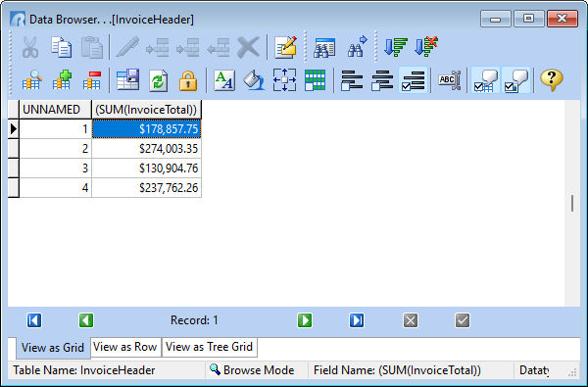588x387 pixels.
Task: Click the ABC field width icon
Action: point(449,80)
